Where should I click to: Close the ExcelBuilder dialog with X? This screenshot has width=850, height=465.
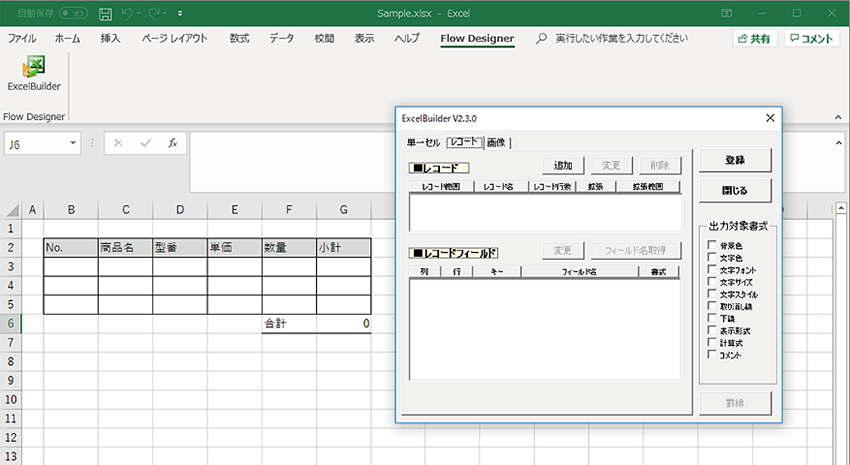[770, 118]
